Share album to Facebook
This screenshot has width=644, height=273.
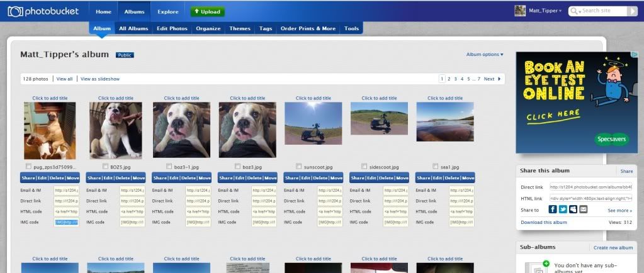(553, 209)
